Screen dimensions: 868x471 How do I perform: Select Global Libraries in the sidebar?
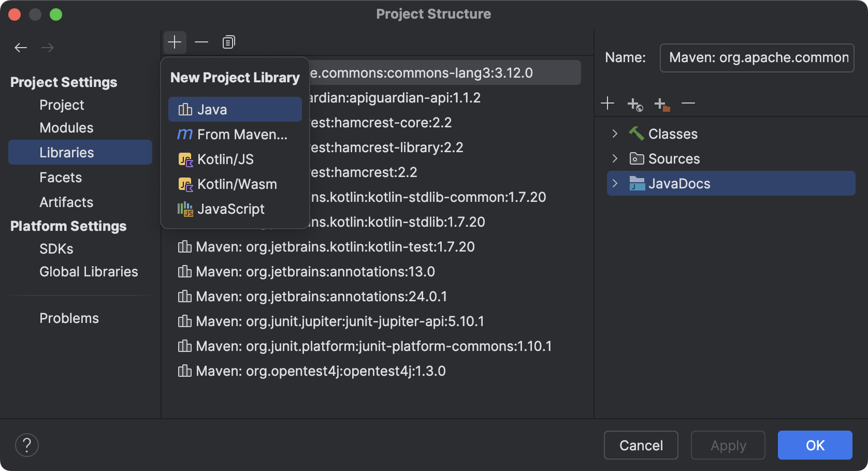(89, 271)
